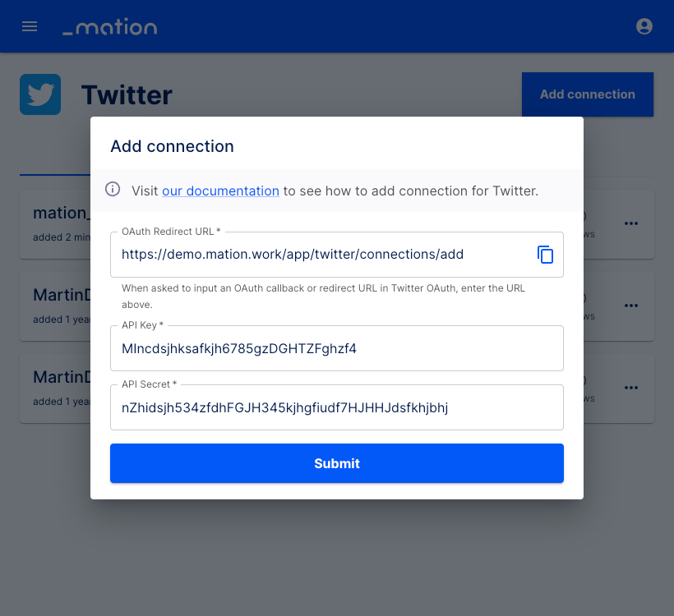This screenshot has height=616, width=674.
Task: Submit the Twitter connection form
Action: tap(336, 463)
